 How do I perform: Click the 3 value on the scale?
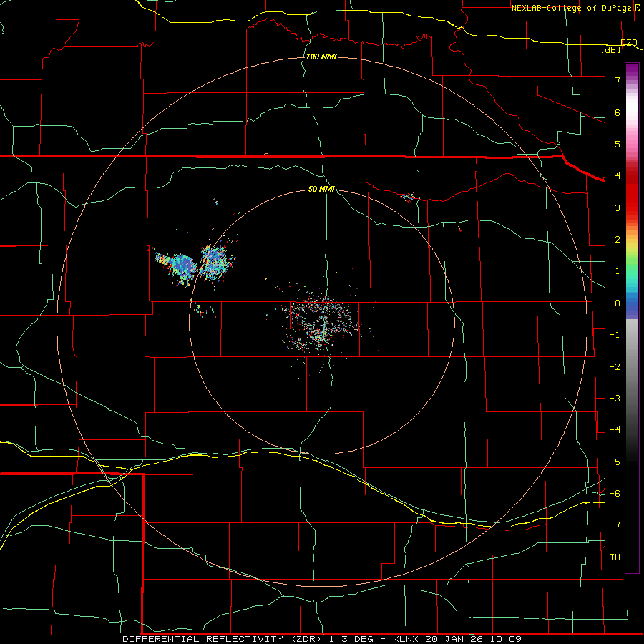pos(618,208)
